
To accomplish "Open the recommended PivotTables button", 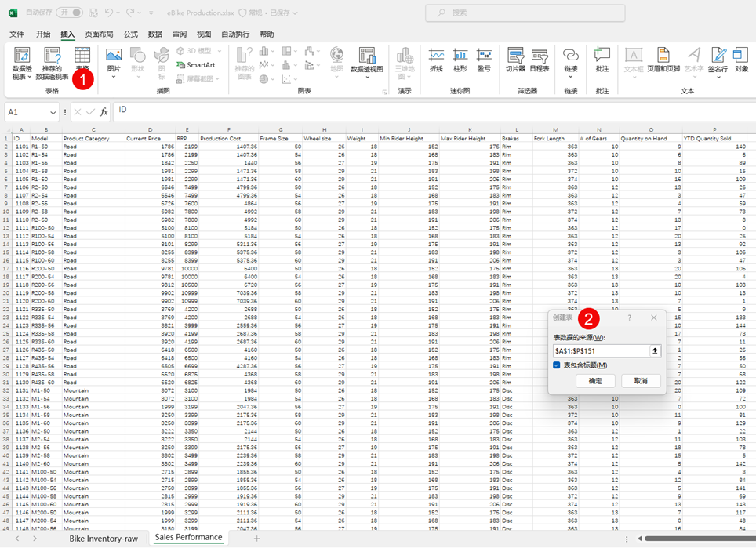I will pyautogui.click(x=52, y=64).
